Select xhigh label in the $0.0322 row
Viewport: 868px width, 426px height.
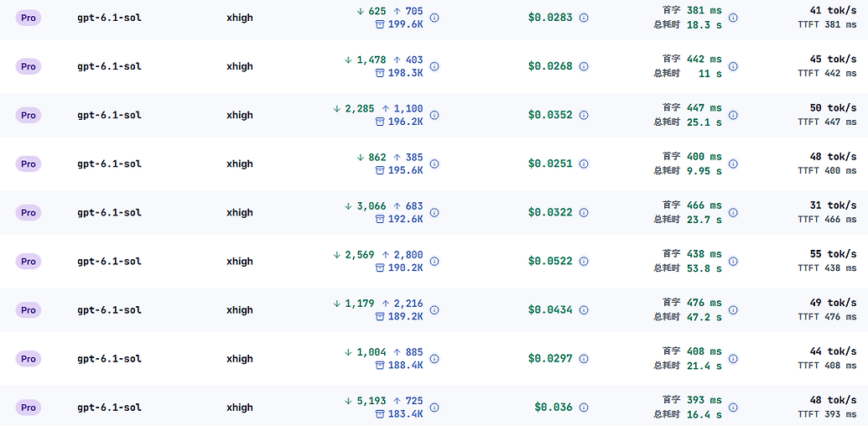pos(240,212)
